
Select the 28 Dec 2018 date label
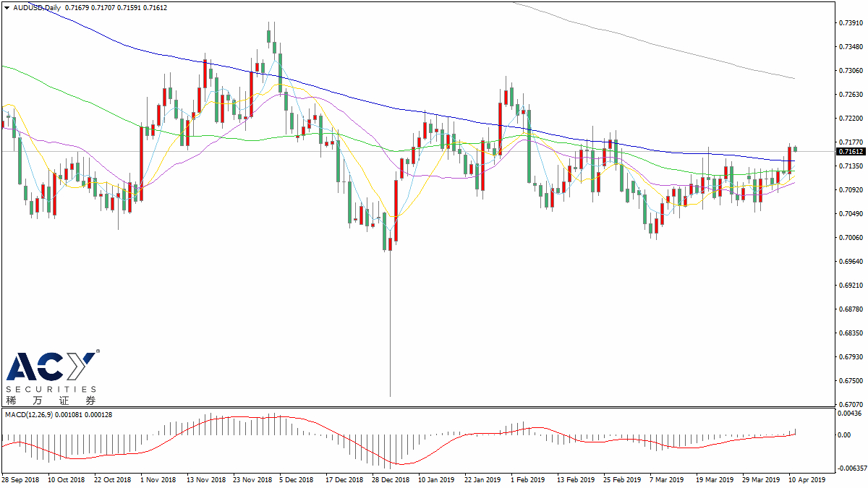coord(391,479)
